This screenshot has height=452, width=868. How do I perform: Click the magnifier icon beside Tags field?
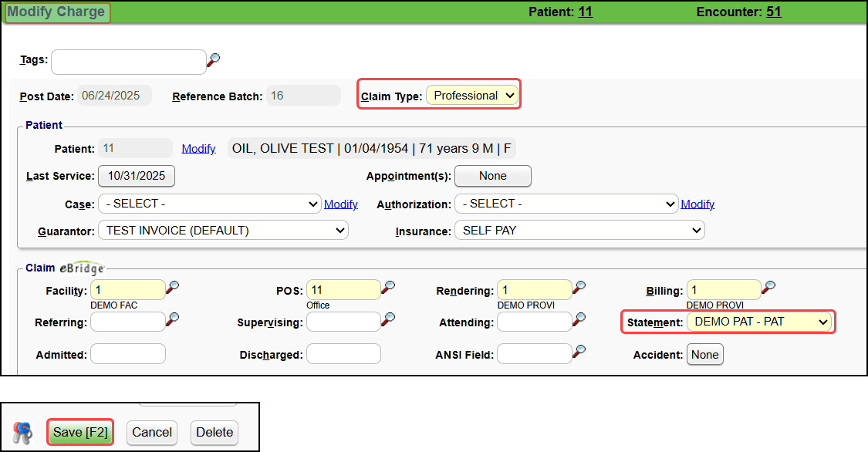214,59
